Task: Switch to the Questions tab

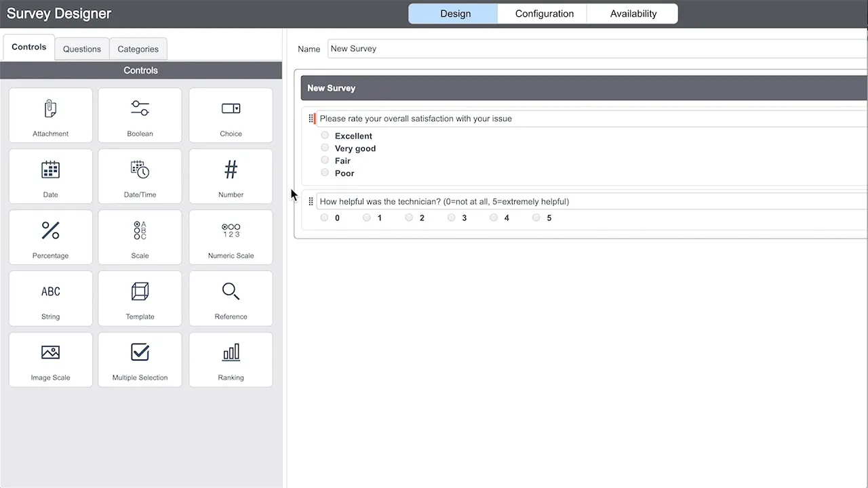Action: pyautogui.click(x=81, y=49)
